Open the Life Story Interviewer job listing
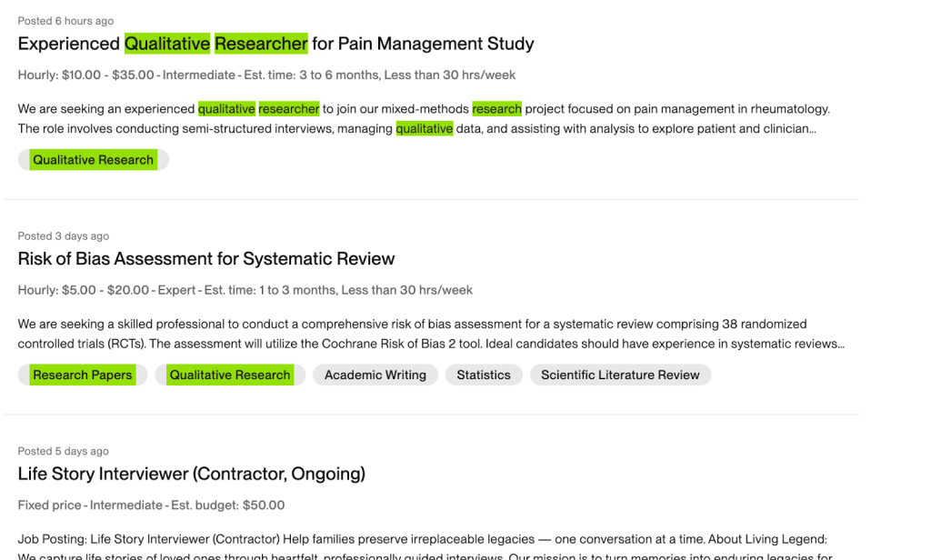The height and width of the screenshot is (560, 931). click(191, 474)
